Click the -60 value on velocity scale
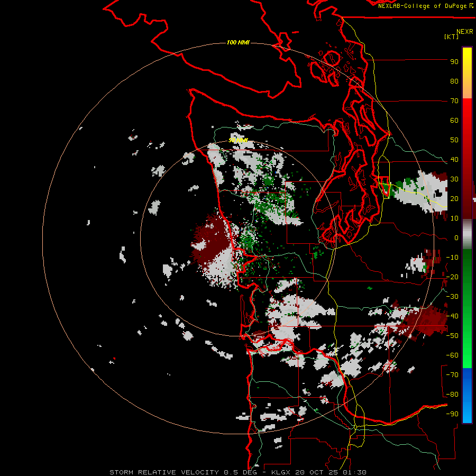 pyautogui.click(x=452, y=355)
